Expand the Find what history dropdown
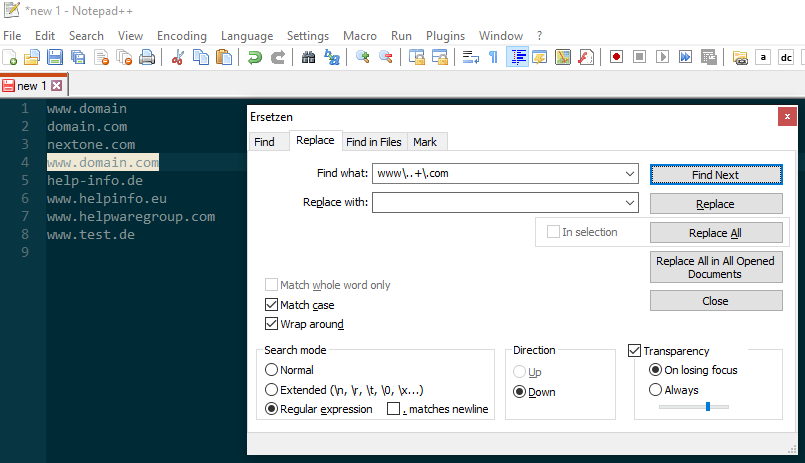Screen dimensions: 805x463 click(629, 173)
